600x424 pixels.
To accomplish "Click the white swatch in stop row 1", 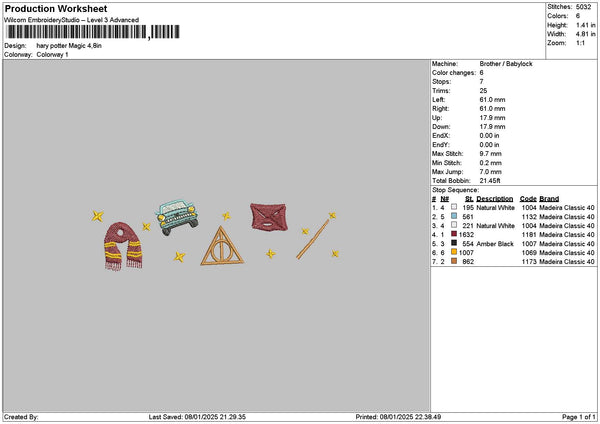I will coord(454,207).
